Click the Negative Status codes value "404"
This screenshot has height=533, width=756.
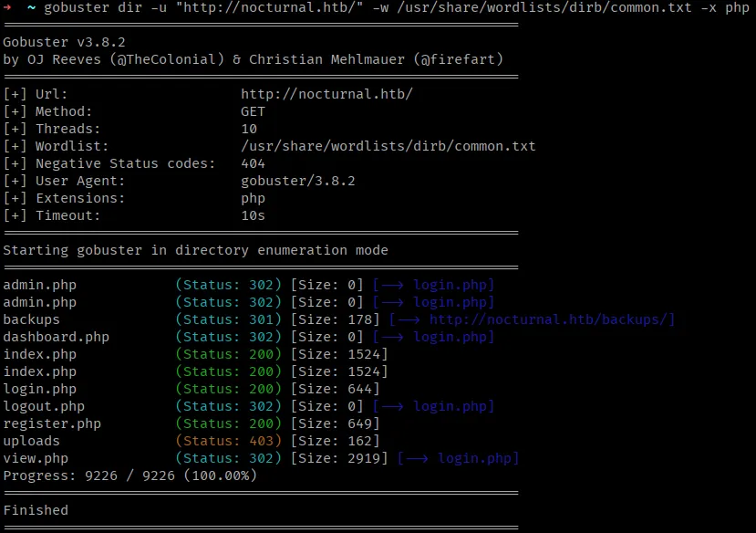tap(254, 163)
